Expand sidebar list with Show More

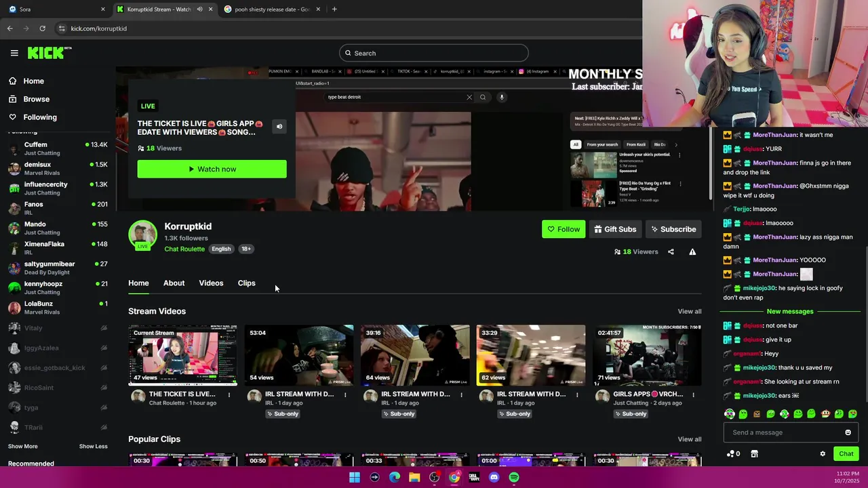22,447
